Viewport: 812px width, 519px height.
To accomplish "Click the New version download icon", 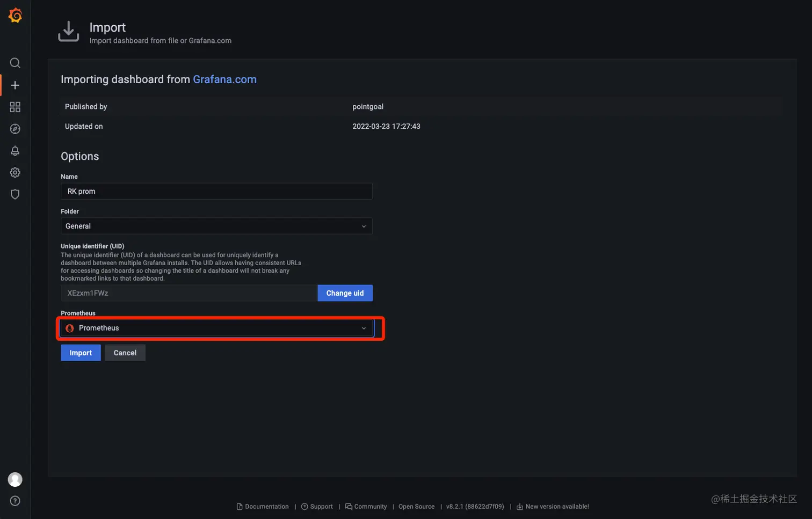I will 520,507.
